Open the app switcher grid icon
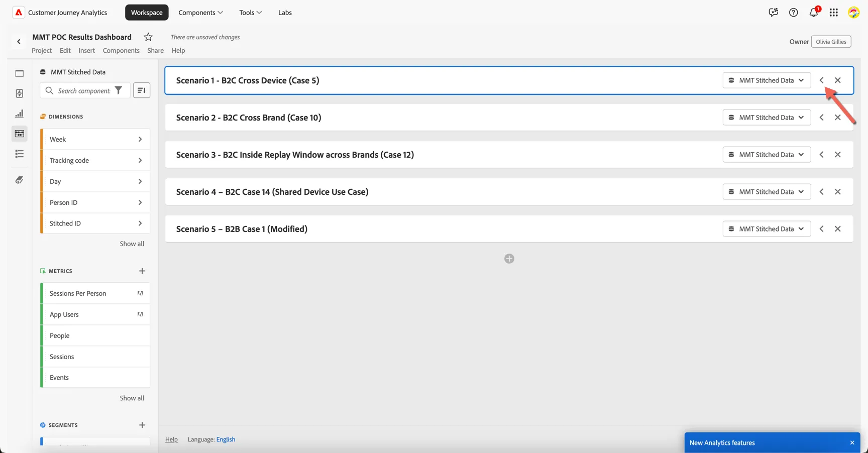The height and width of the screenshot is (453, 868). pyautogui.click(x=834, y=13)
